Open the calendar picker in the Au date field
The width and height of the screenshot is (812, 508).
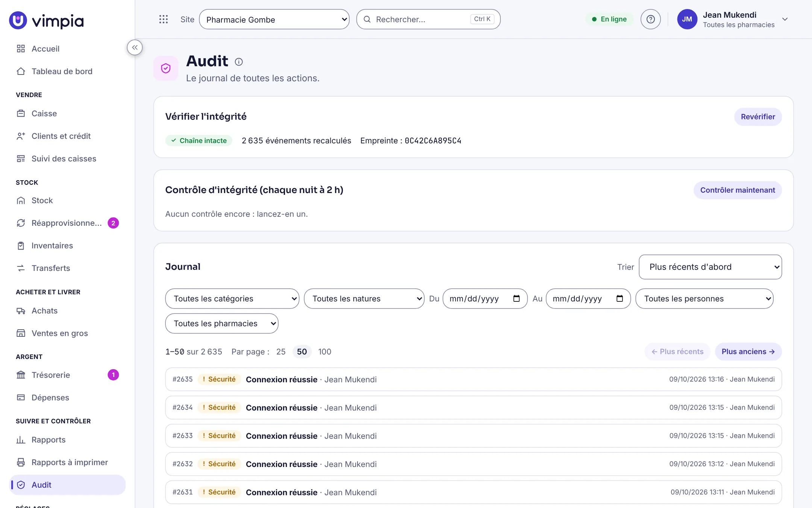(620, 298)
